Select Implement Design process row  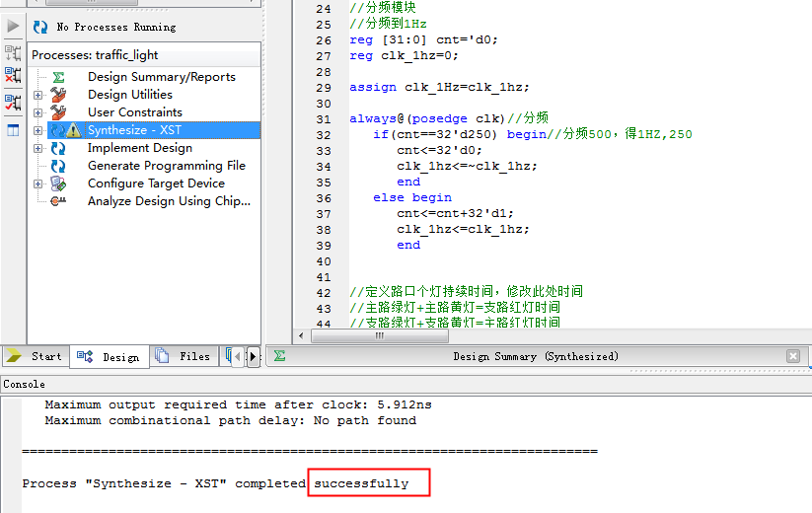click(x=140, y=148)
